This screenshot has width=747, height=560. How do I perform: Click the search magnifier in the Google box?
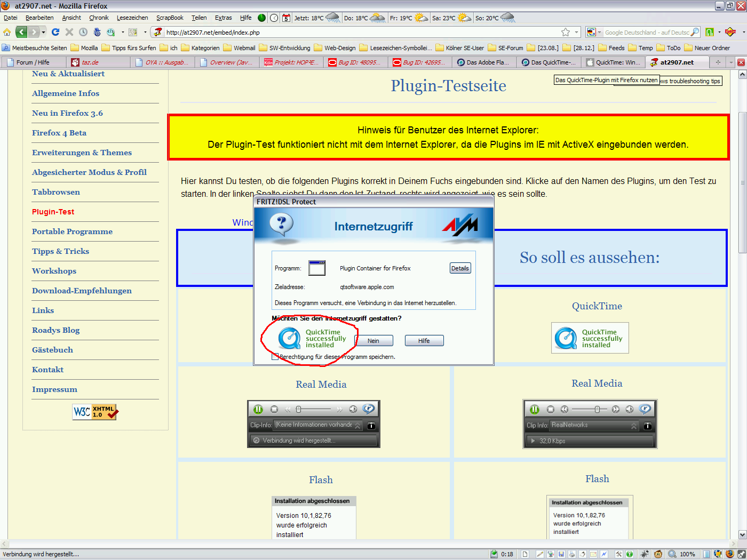point(695,32)
